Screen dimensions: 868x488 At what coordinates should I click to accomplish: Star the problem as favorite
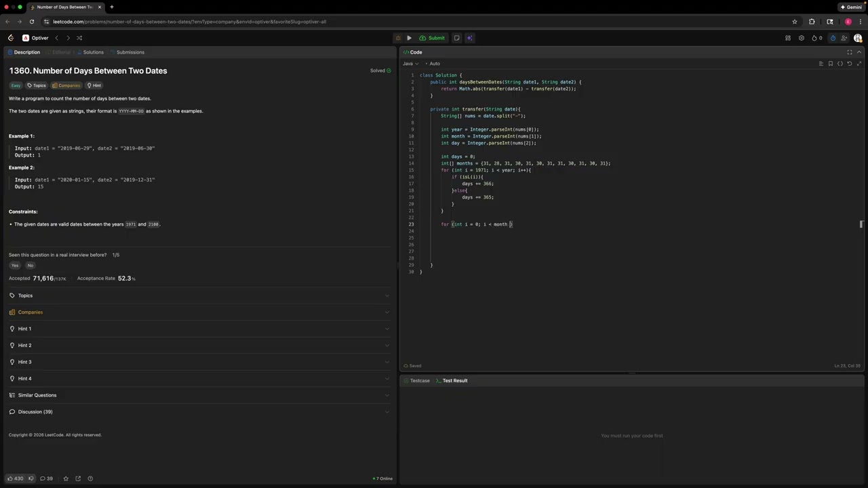click(66, 479)
